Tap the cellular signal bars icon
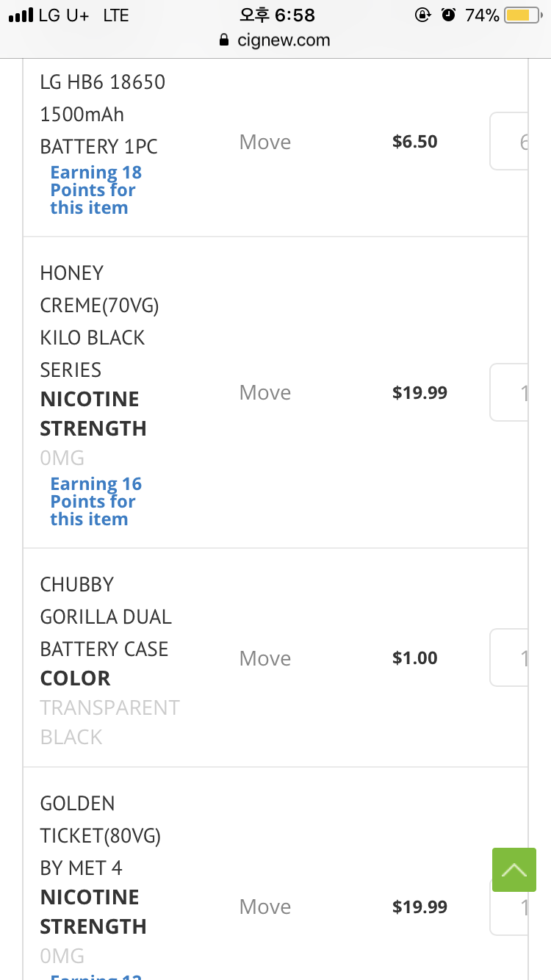Screen dimensions: 551x980 21,15
